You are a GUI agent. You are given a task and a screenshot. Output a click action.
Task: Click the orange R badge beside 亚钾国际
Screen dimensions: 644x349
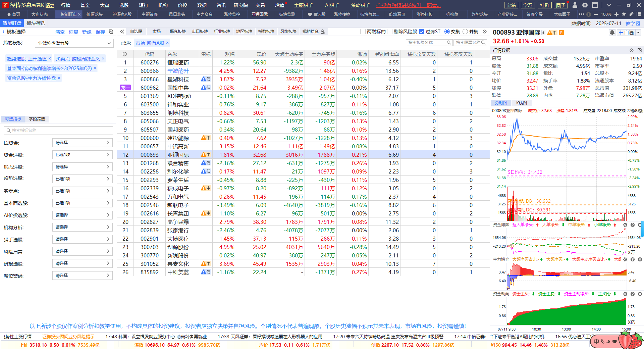[561, 33]
